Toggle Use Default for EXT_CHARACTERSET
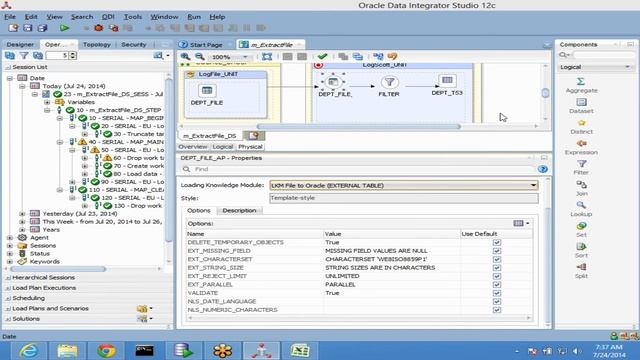The height and width of the screenshot is (360, 640). pos(497,259)
